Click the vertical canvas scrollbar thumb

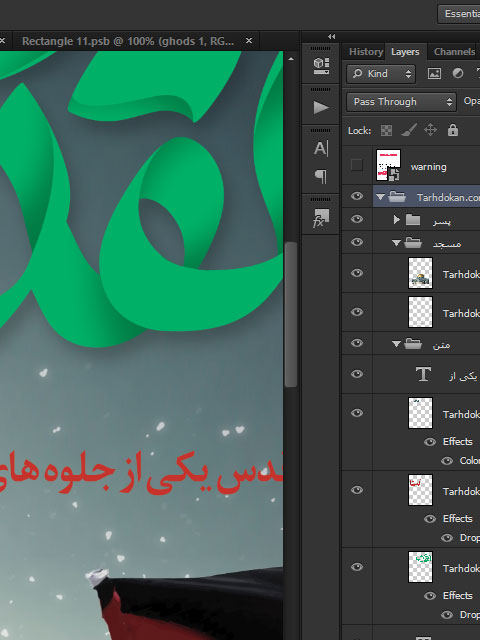click(291, 314)
